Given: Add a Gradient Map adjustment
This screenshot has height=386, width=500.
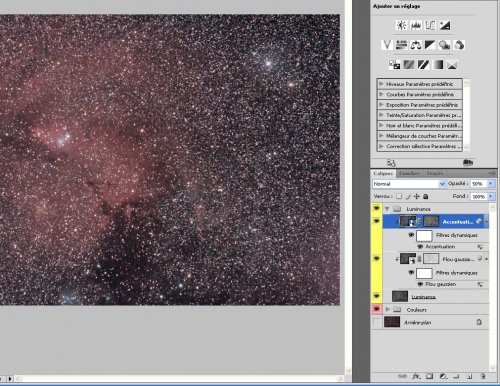Looking at the screenshot, I should (x=438, y=64).
